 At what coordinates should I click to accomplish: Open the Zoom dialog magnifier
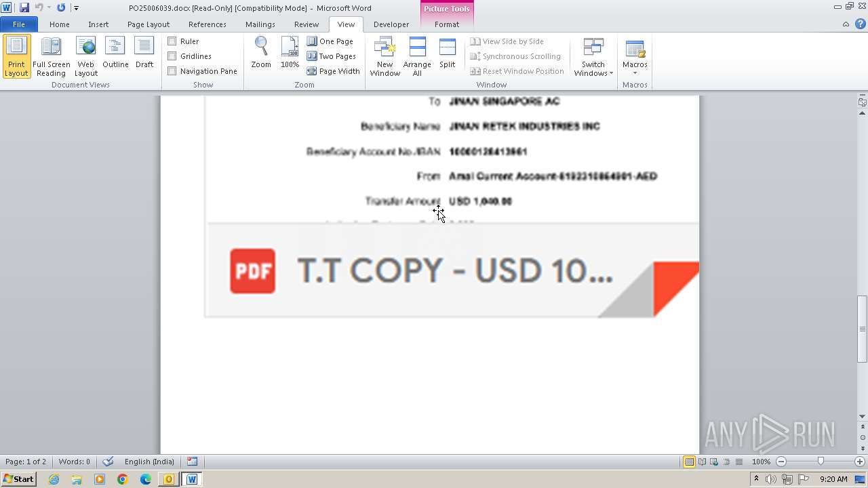coord(261,53)
